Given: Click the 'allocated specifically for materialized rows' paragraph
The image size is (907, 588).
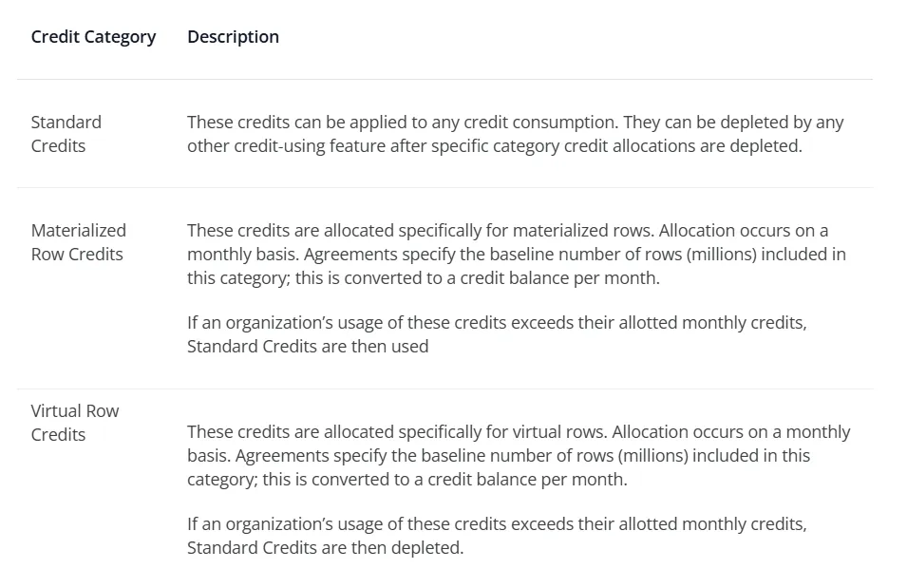Looking at the screenshot, I should coord(516,254).
